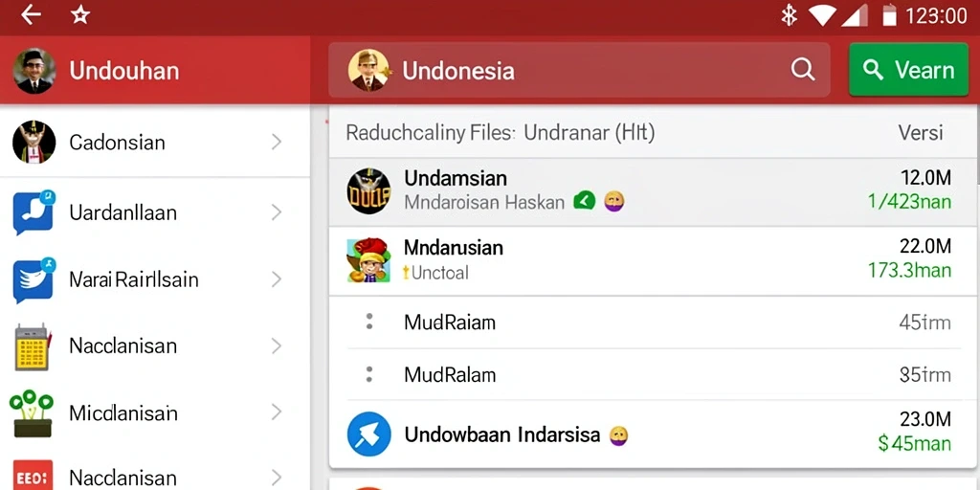
Task: Click the green Vearn button
Action: point(909,69)
